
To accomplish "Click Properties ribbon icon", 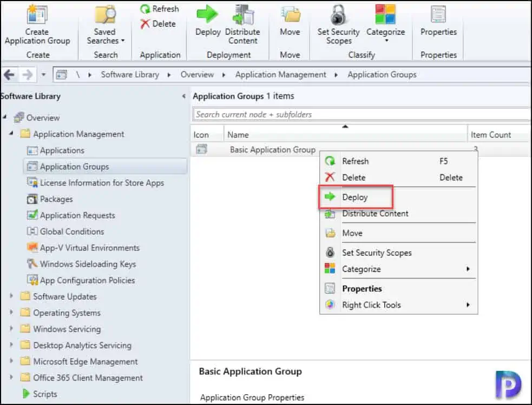I will pos(438,15).
